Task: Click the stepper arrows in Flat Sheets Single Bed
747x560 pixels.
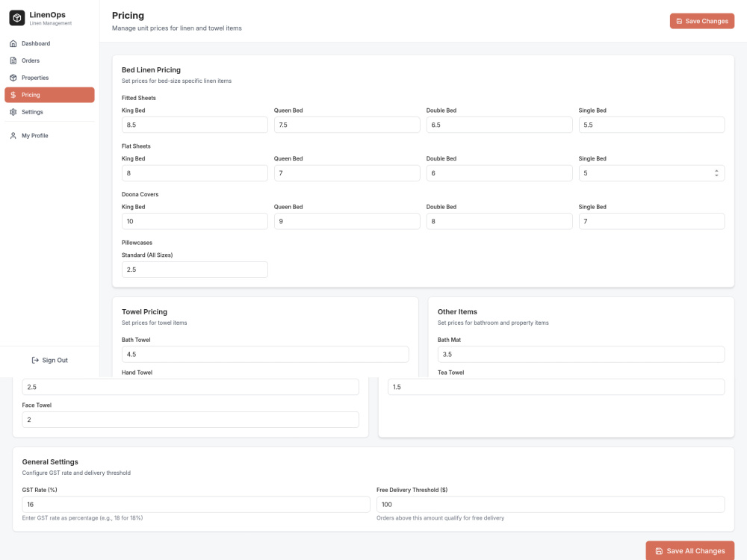Action: tap(716, 173)
